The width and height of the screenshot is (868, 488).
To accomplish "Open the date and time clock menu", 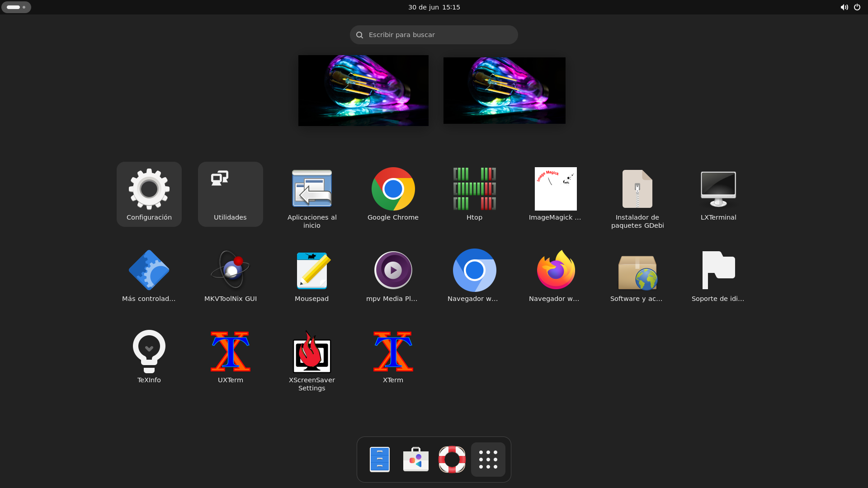I will coord(434,7).
